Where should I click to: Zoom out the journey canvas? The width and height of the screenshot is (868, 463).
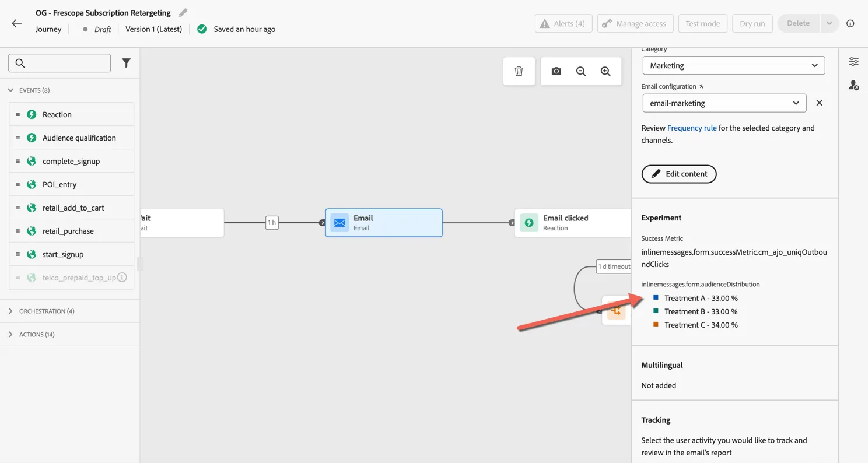pos(581,71)
